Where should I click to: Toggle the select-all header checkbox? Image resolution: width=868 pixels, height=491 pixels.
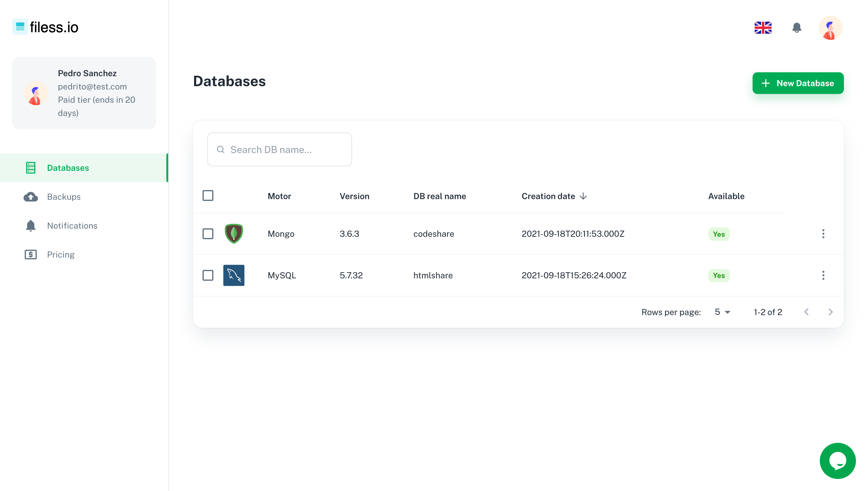208,195
